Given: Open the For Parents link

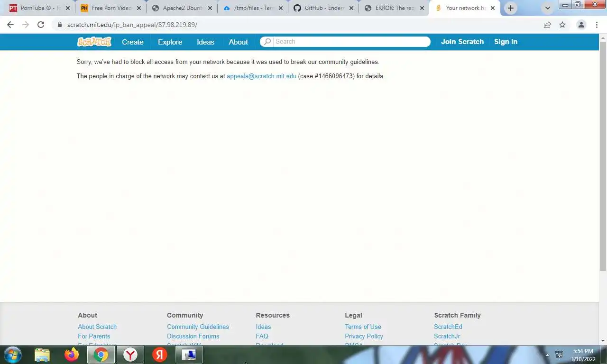Looking at the screenshot, I should 94,336.
